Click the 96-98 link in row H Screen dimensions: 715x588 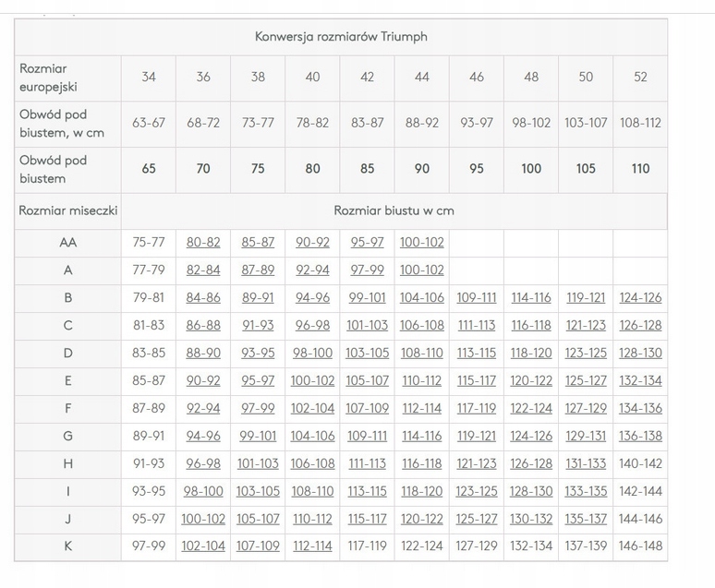point(203,463)
